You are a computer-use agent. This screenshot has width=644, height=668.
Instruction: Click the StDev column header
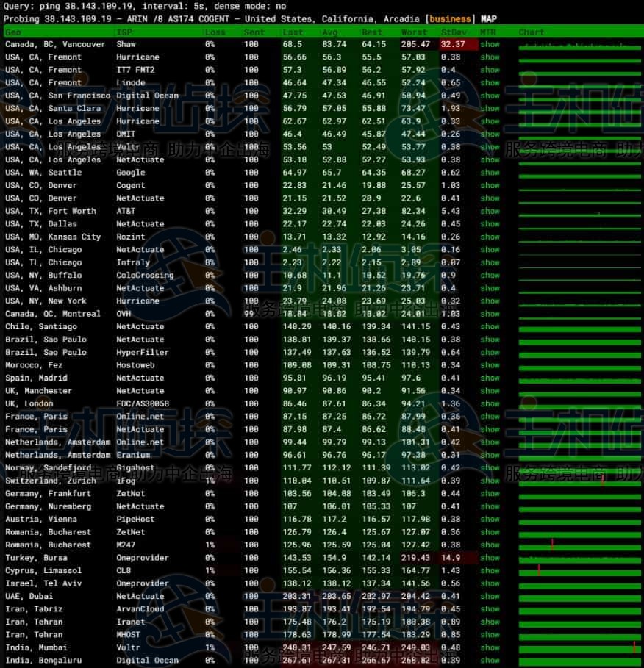(x=454, y=32)
